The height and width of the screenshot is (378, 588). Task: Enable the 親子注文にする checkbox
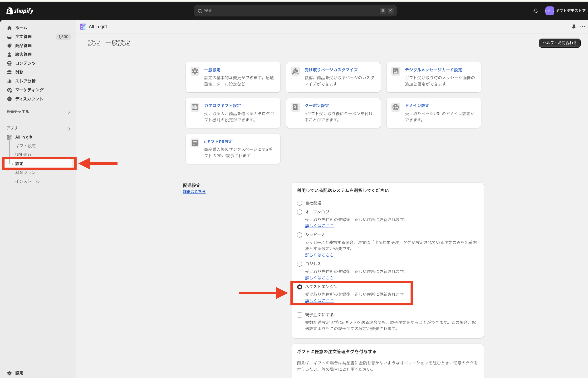pos(299,315)
